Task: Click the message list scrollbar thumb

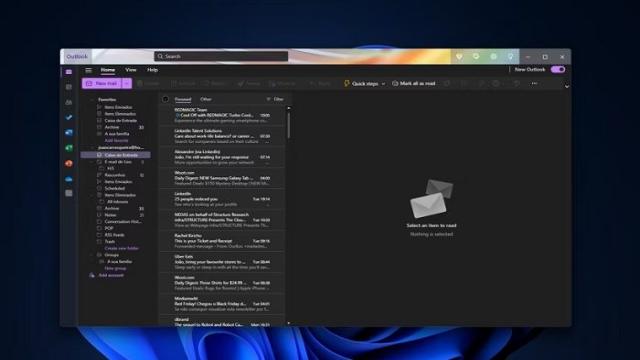Action: pyautogui.click(x=289, y=125)
